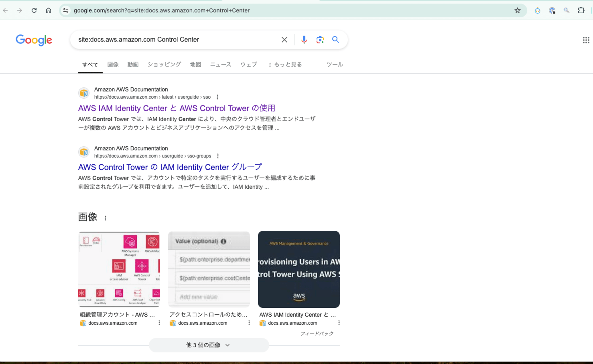The image size is (593, 364).
Task: Expand 他 3 個の画像
Action: 209,345
